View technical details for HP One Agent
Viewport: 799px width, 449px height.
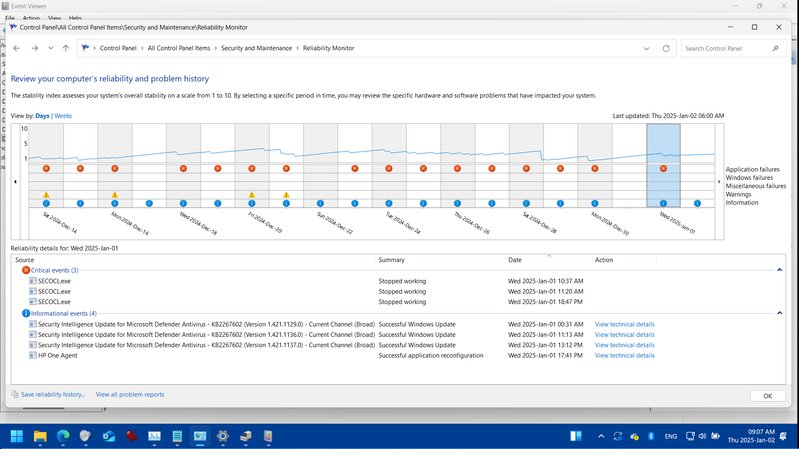click(624, 355)
